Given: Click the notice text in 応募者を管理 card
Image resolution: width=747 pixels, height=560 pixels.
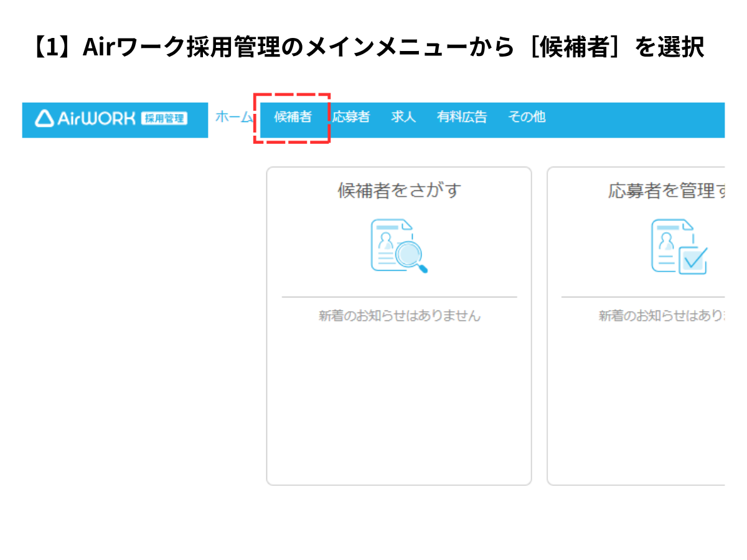Looking at the screenshot, I should (661, 316).
